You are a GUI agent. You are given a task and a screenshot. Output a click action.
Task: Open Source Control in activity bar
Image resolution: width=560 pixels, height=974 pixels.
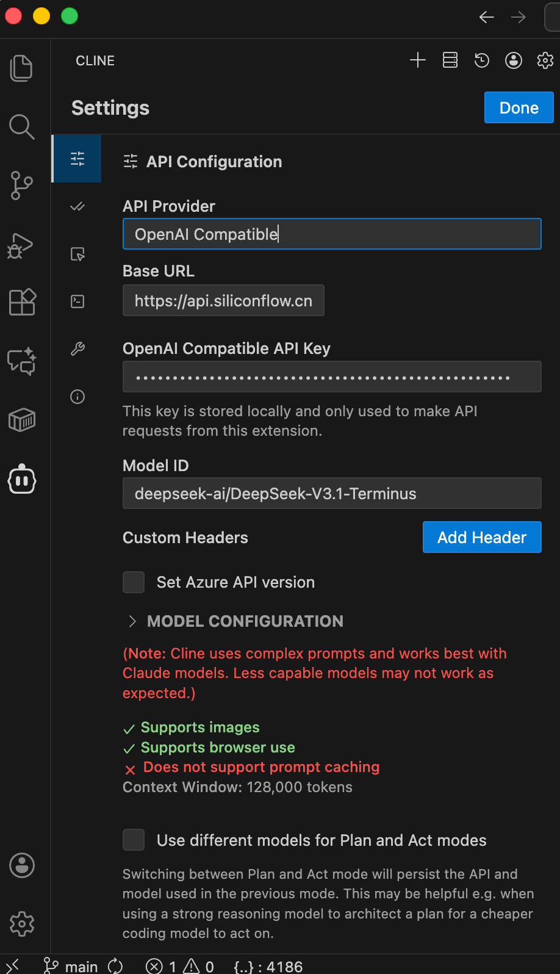pos(22,186)
